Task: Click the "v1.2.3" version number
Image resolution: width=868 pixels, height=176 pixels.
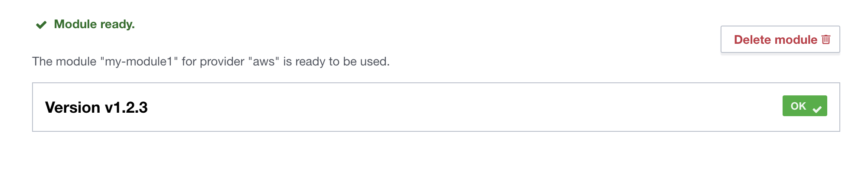Action: coord(126,108)
